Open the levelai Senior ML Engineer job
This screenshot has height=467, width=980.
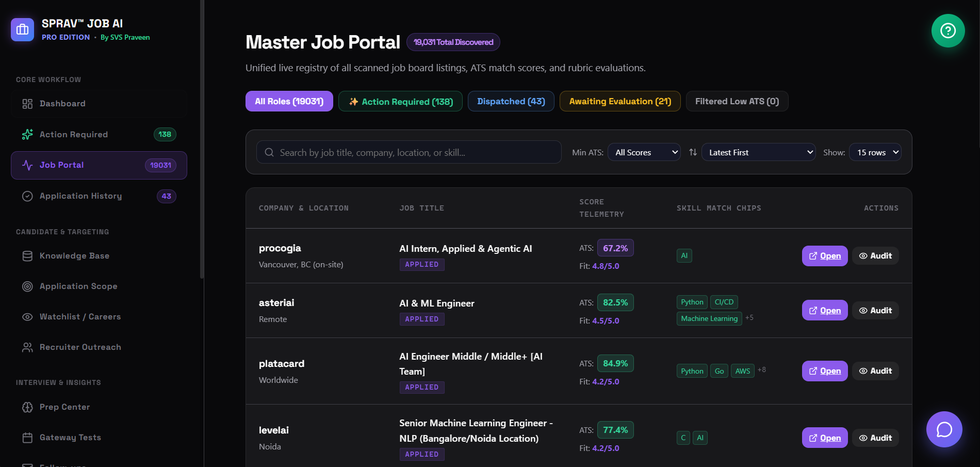point(825,438)
